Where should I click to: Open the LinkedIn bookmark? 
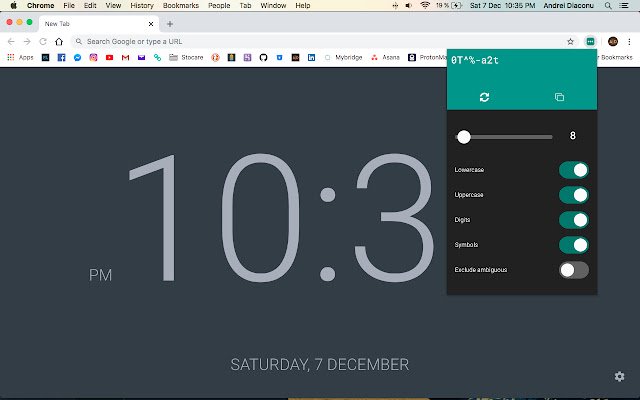(x=311, y=58)
